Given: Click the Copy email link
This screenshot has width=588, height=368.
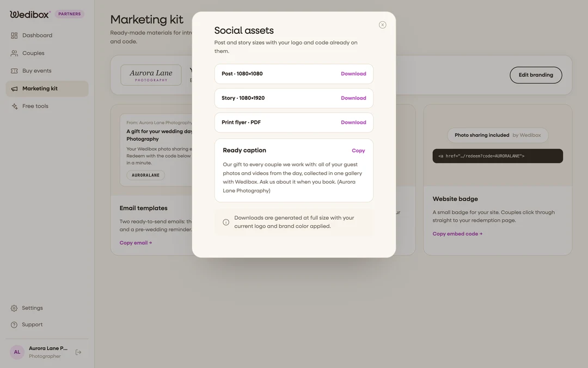Looking at the screenshot, I should 136,243.
